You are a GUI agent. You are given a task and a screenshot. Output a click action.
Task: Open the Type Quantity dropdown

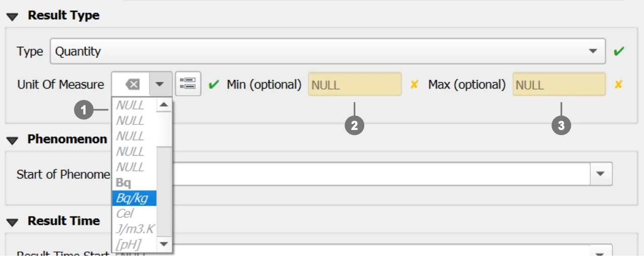tap(594, 51)
